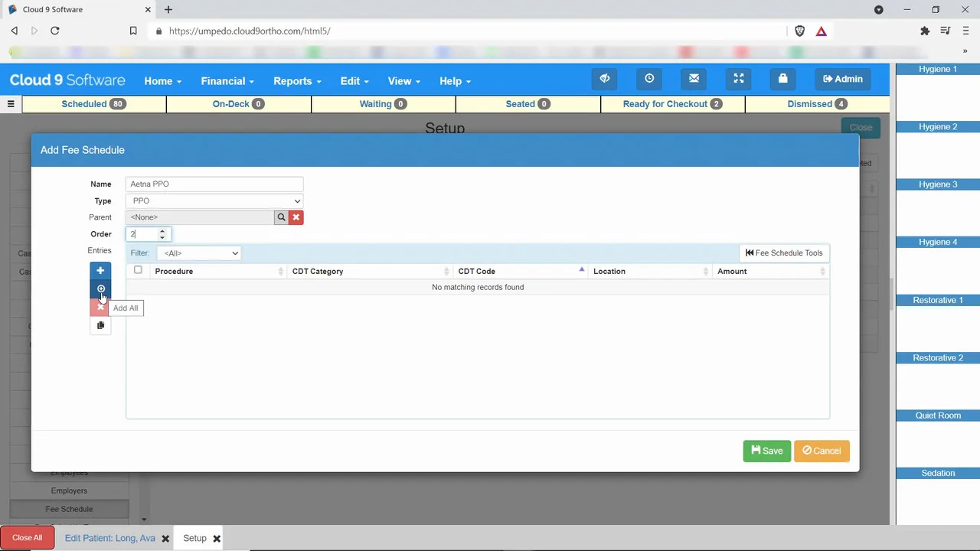Screen dimensions: 980x551
Task: Click the orange Cancel button
Action: pos(821,451)
